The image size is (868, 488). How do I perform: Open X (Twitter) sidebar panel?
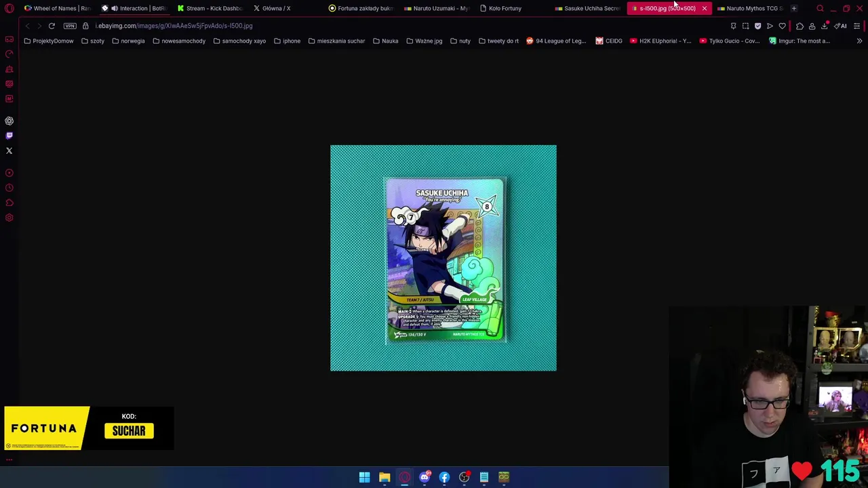pos(9,150)
